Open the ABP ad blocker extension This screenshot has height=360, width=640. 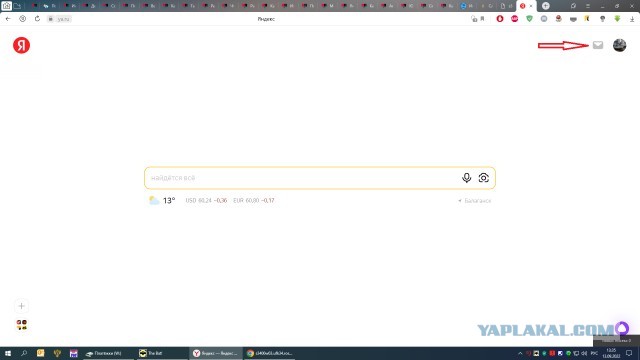click(x=514, y=19)
